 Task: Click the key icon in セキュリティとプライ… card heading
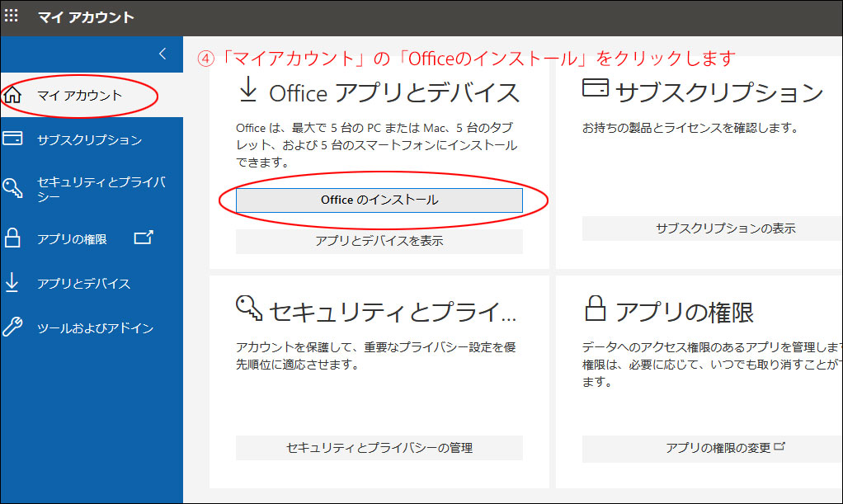[249, 309]
